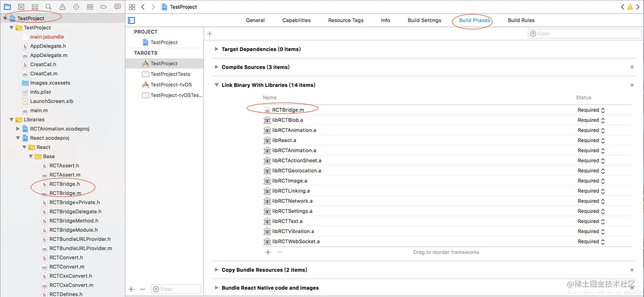Open the Project navigator folder icon
Image resolution: width=644 pixels, height=297 pixels.
[x=7, y=7]
